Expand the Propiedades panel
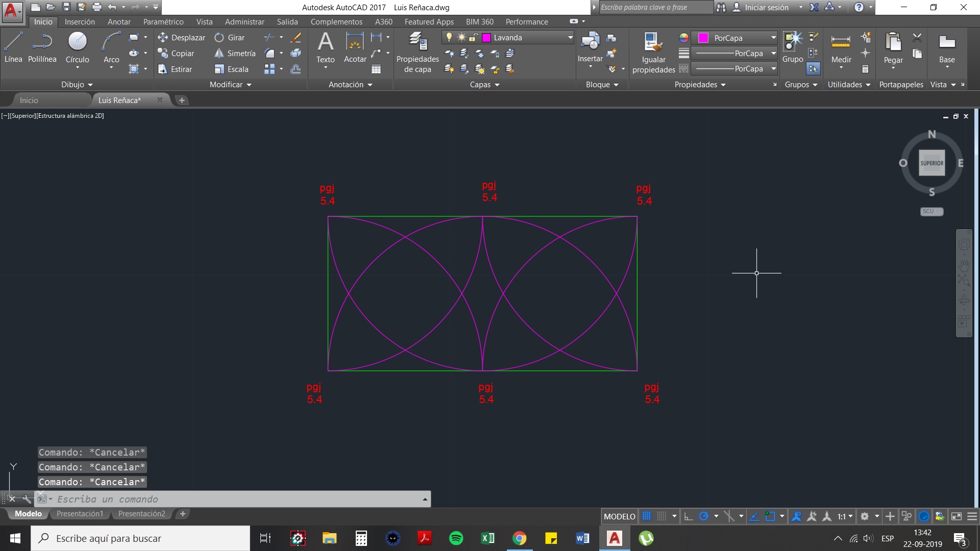980x551 pixels. click(x=700, y=85)
